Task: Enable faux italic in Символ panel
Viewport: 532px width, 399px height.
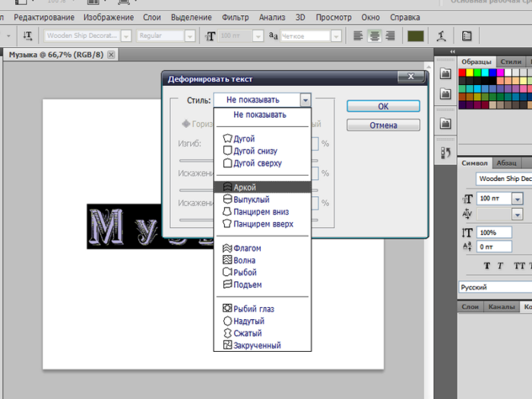Action: [500, 266]
